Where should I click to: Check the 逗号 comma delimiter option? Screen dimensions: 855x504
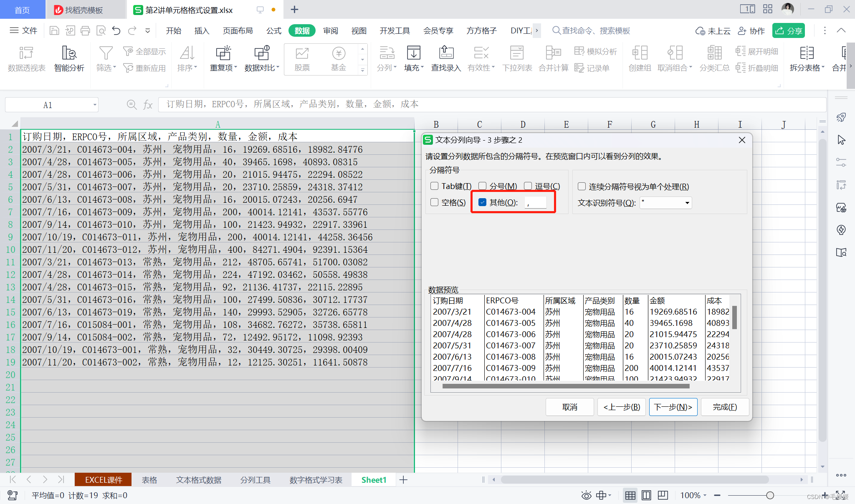[x=528, y=186]
